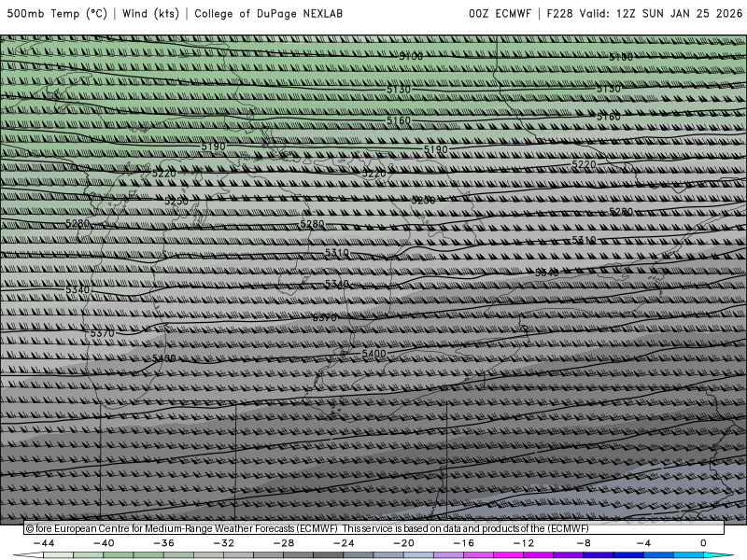
Task: Select the -28 legend value
Action: [284, 543]
